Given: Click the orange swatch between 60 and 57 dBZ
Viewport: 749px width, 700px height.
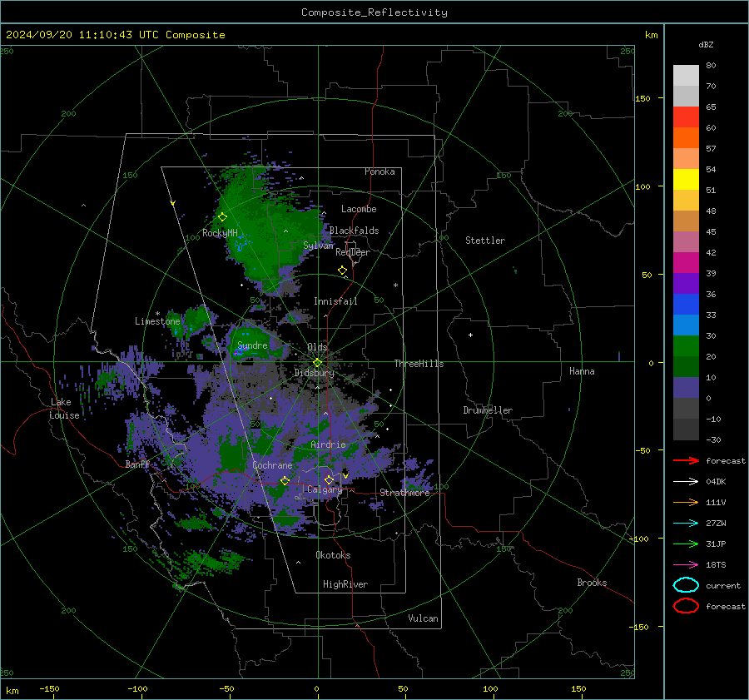Looking at the screenshot, I should (x=686, y=137).
